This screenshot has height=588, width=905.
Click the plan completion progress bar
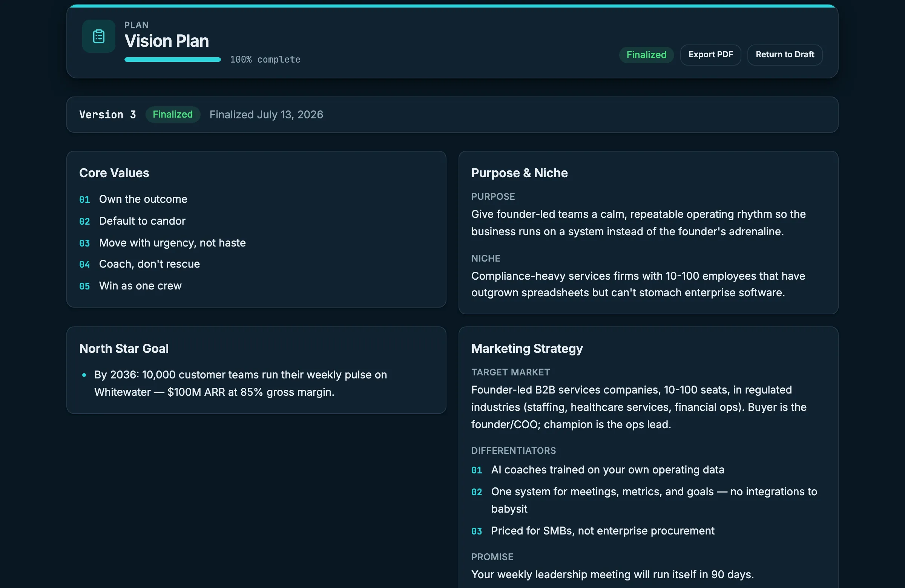(x=173, y=60)
